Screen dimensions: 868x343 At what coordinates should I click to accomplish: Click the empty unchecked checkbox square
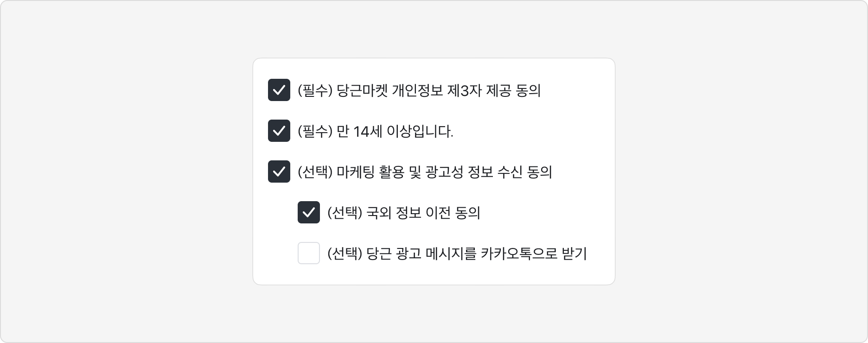[309, 253]
